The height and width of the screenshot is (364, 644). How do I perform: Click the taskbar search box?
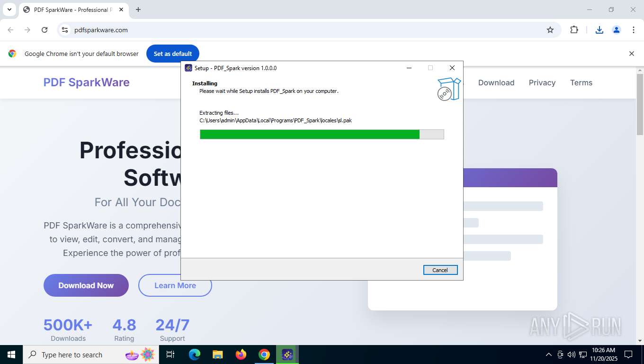pyautogui.click(x=90, y=355)
